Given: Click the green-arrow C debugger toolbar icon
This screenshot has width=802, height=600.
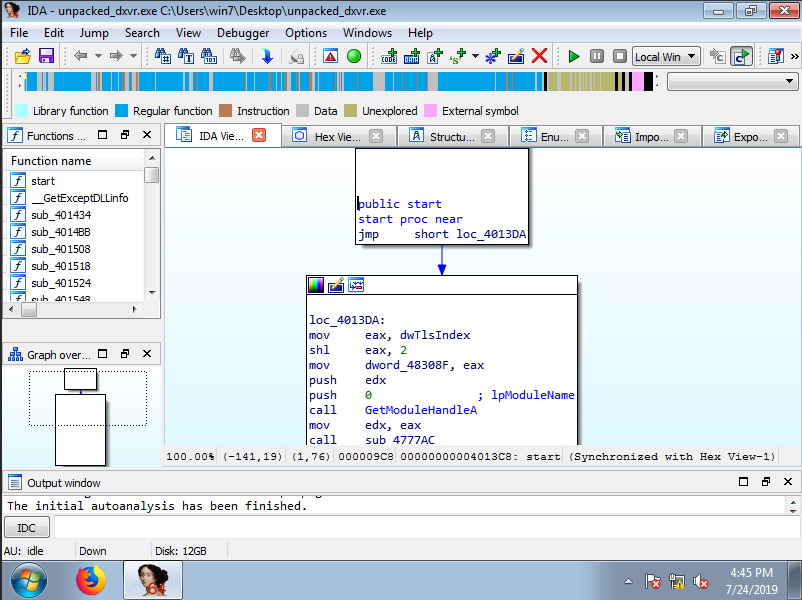Looking at the screenshot, I should pos(741,56).
